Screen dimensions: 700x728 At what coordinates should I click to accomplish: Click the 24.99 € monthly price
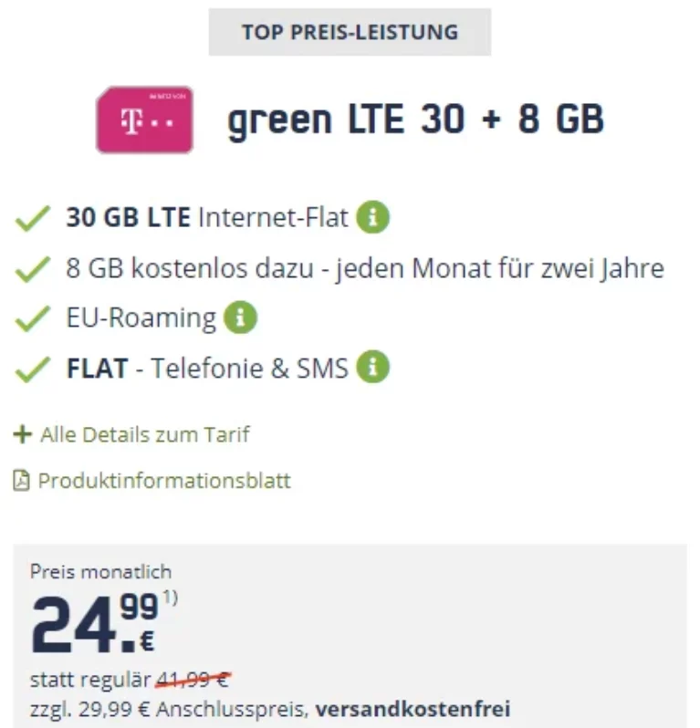93,625
